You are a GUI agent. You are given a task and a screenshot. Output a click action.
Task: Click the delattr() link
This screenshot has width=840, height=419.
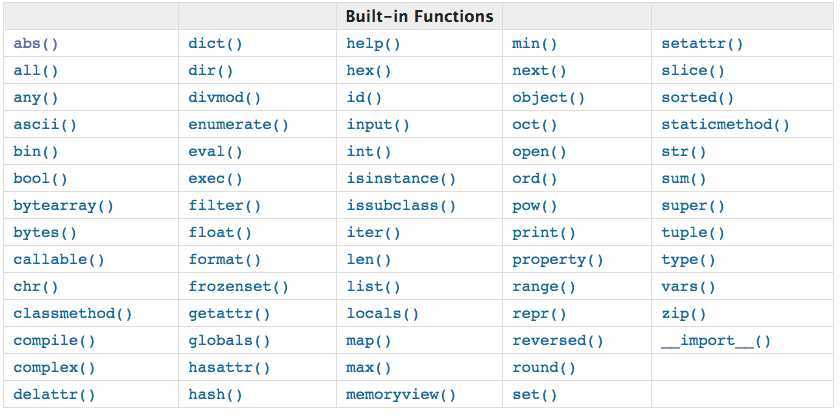click(x=54, y=395)
